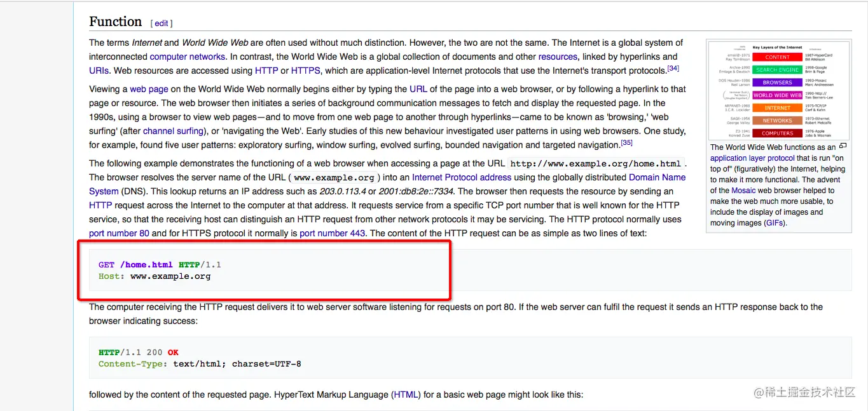Open the channel surfing link
868x411 pixels.
[173, 131]
